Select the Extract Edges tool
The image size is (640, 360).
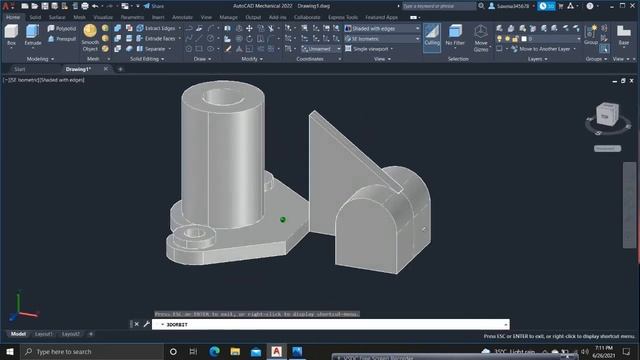click(156, 28)
